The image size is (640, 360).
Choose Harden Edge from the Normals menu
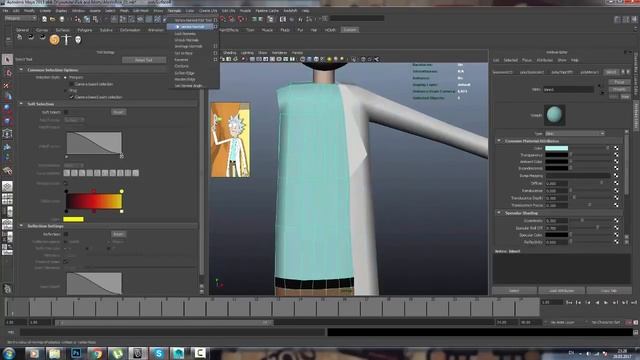tap(185, 79)
